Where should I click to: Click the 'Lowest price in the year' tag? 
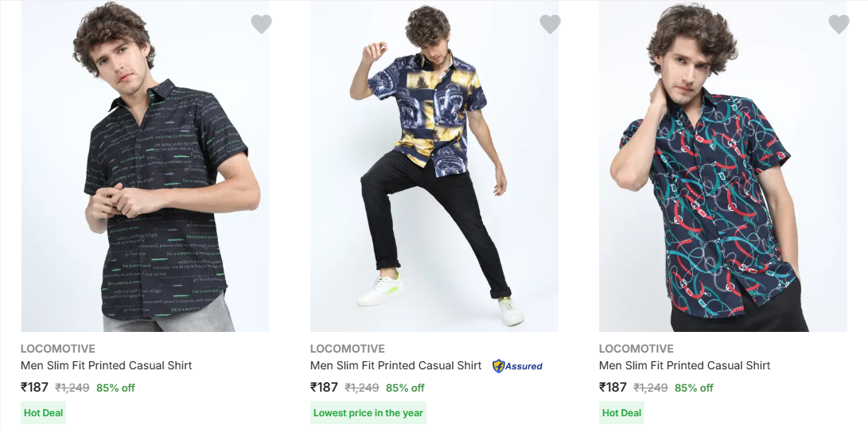[368, 412]
